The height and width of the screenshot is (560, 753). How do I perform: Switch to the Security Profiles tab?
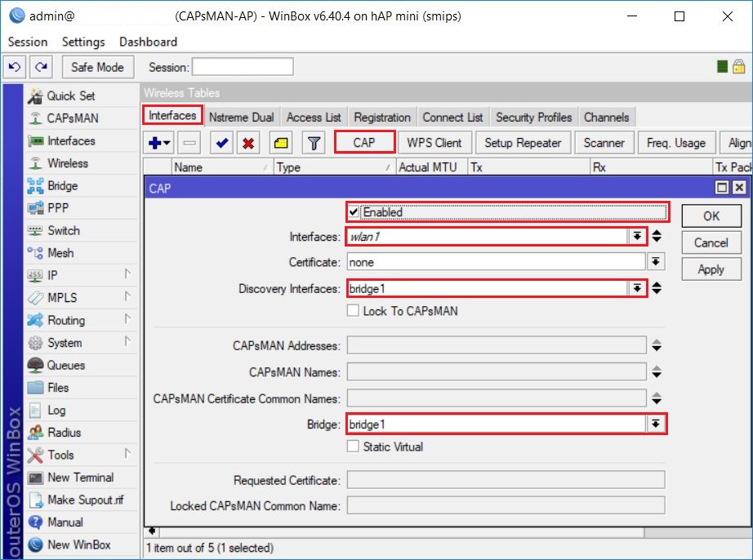coord(533,117)
